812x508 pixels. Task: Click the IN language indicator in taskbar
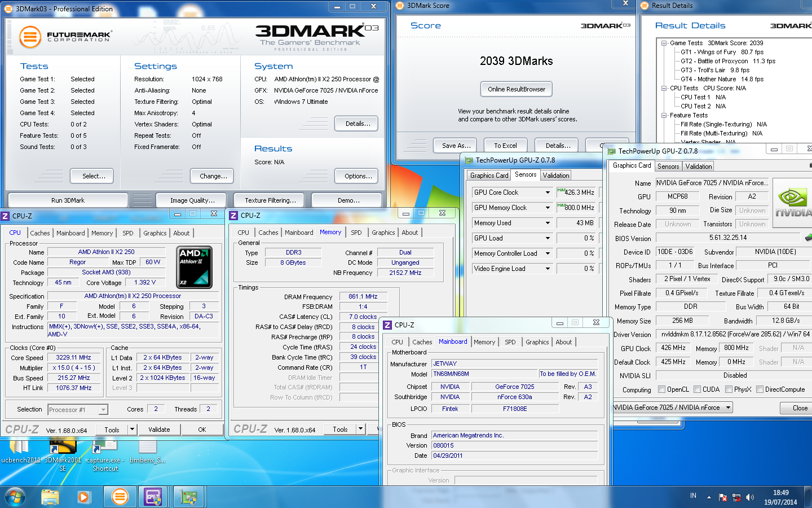[693, 496]
